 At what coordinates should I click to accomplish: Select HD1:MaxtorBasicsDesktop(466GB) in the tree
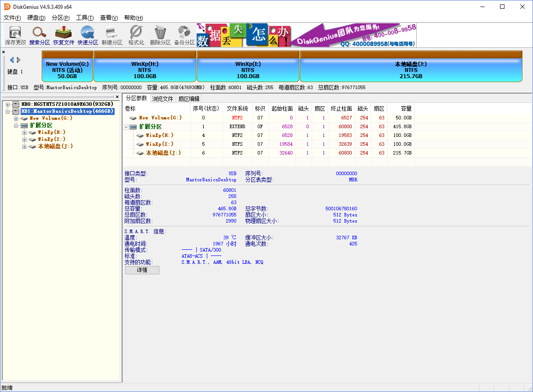point(68,111)
